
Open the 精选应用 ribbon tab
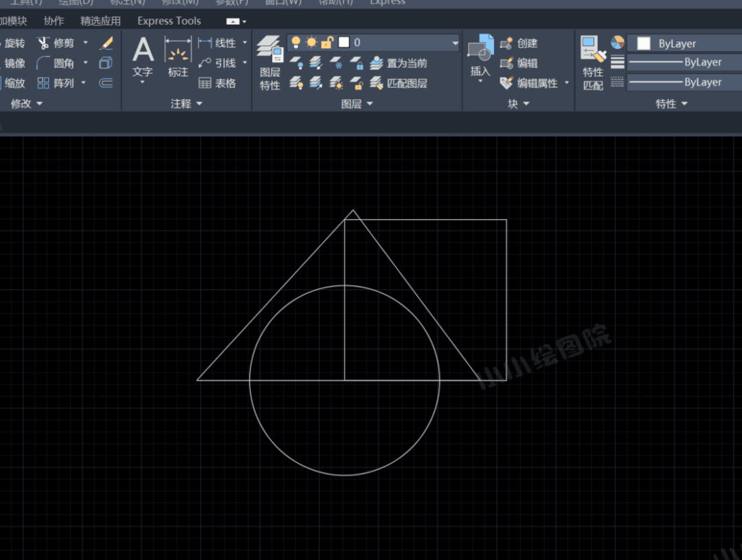pyautogui.click(x=100, y=21)
